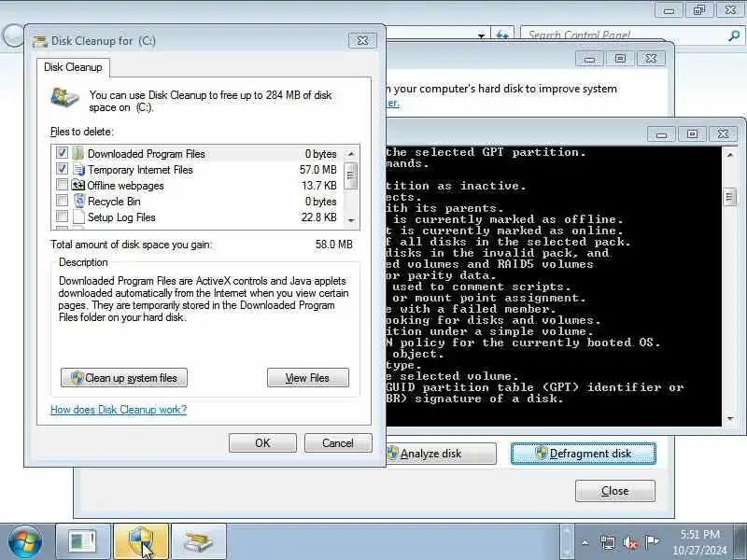
Task: Click the Disk Cleanup title bar icon
Action: [x=40, y=41]
